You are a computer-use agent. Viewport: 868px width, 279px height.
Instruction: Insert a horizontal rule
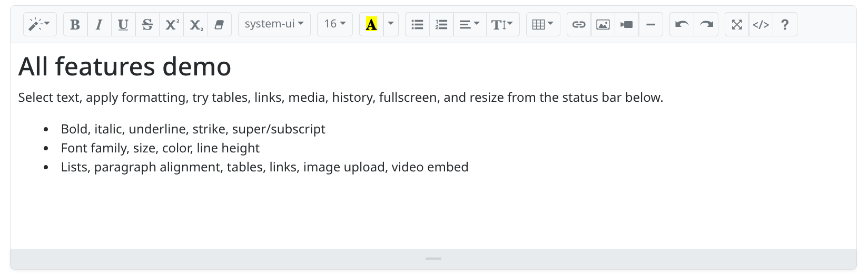(651, 24)
